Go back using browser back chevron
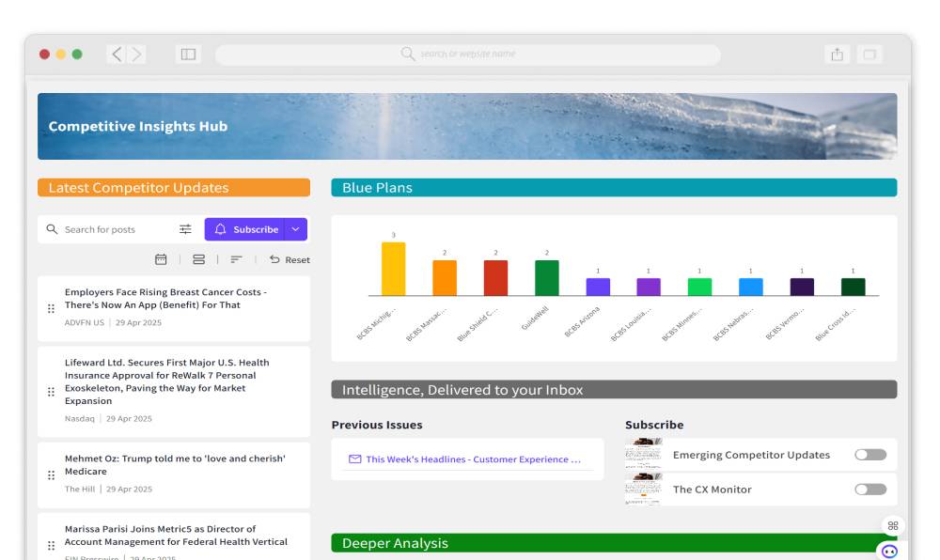The image size is (940, 560). pyautogui.click(x=117, y=54)
